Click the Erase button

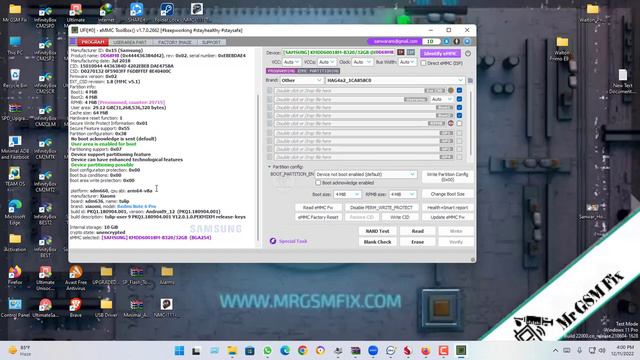(x=417, y=242)
